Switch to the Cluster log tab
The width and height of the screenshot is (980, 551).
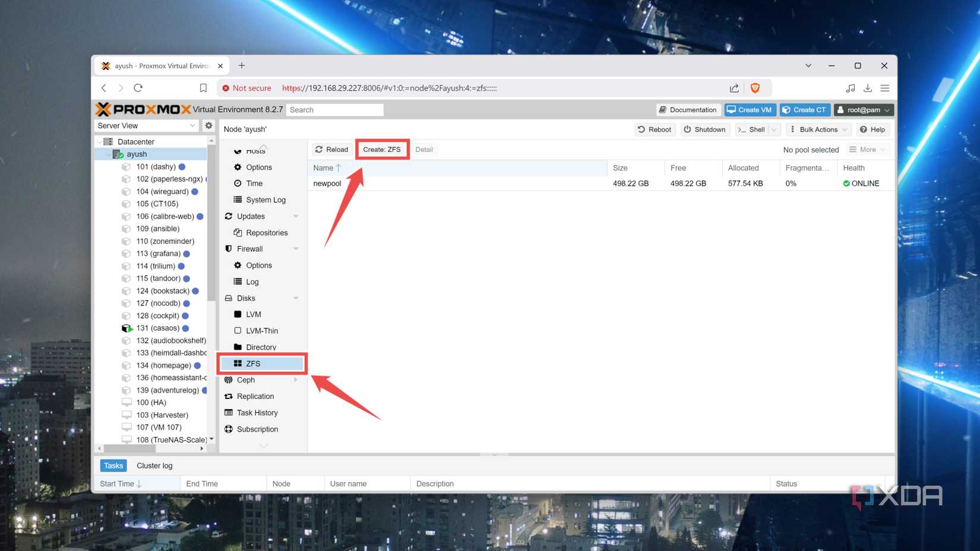point(154,465)
